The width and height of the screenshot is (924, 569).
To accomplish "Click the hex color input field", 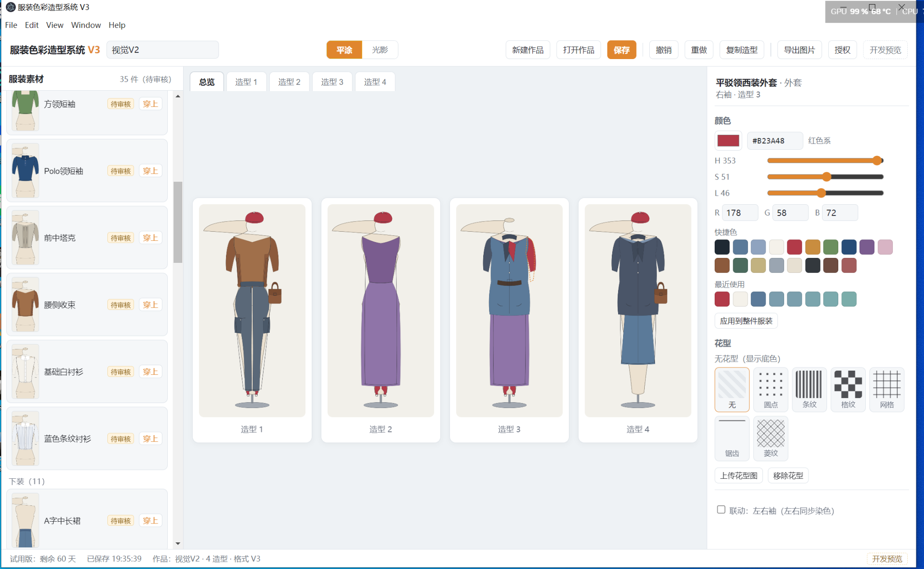I will pos(775,141).
